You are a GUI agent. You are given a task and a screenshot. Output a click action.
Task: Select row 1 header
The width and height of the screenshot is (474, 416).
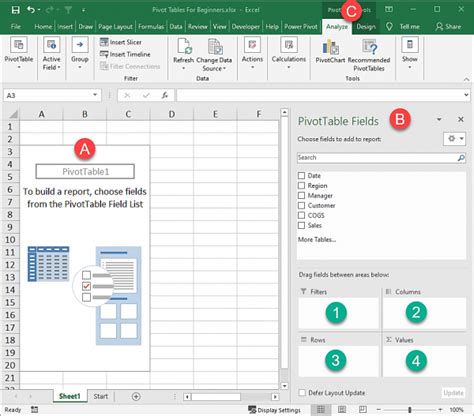coord(10,127)
